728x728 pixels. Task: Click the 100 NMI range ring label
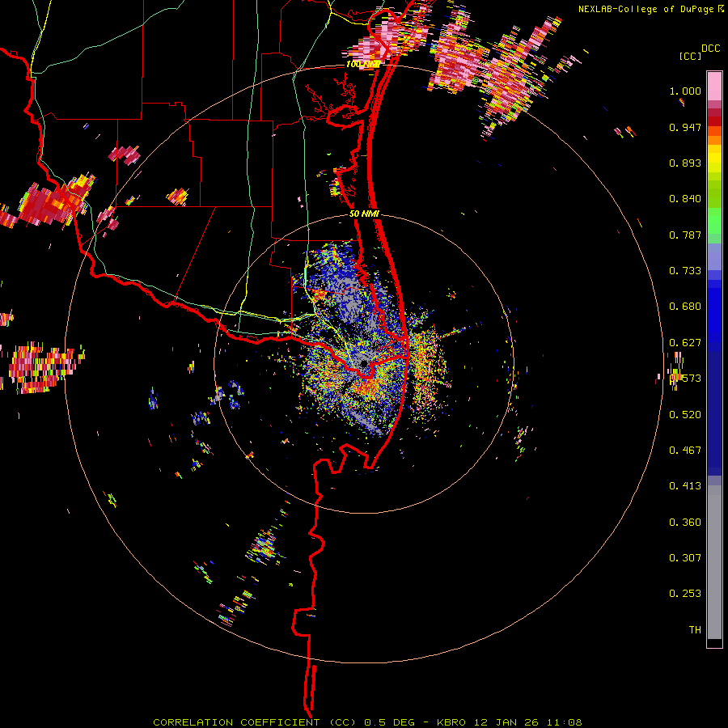pyautogui.click(x=363, y=64)
